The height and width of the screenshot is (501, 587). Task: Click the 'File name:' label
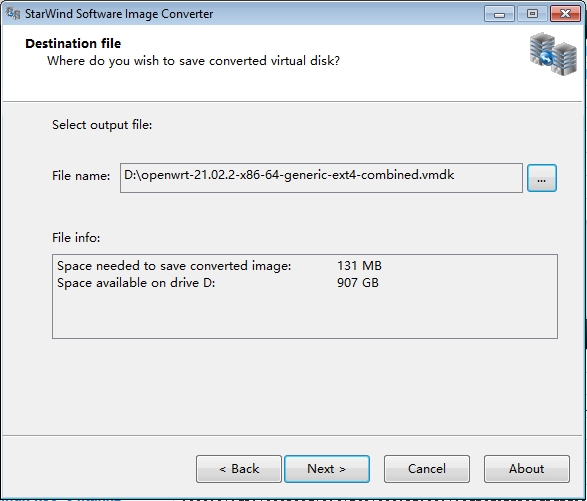point(81,176)
